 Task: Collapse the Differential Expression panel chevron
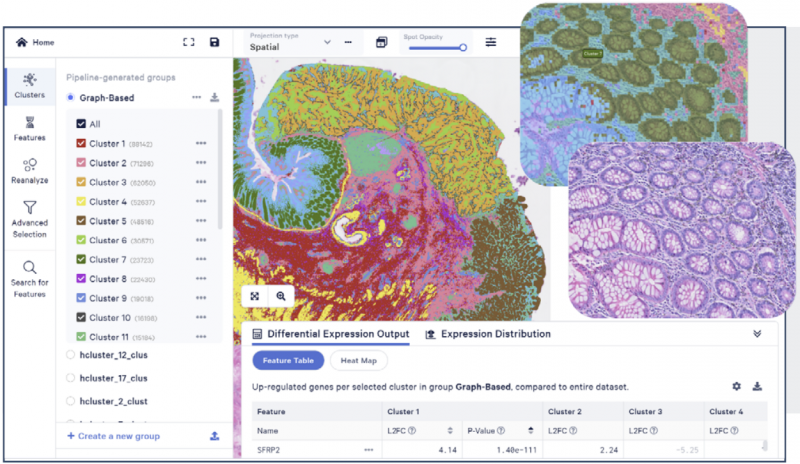coord(756,335)
